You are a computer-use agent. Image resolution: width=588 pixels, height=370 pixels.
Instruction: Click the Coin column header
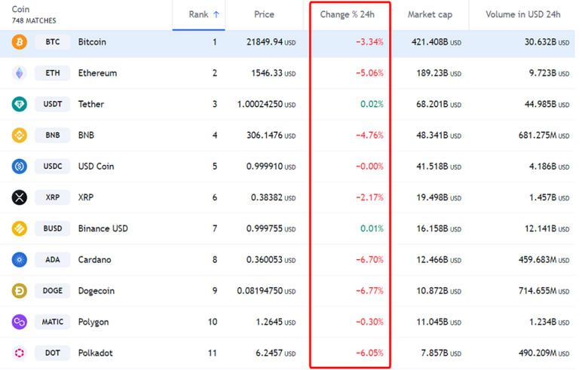23,10
